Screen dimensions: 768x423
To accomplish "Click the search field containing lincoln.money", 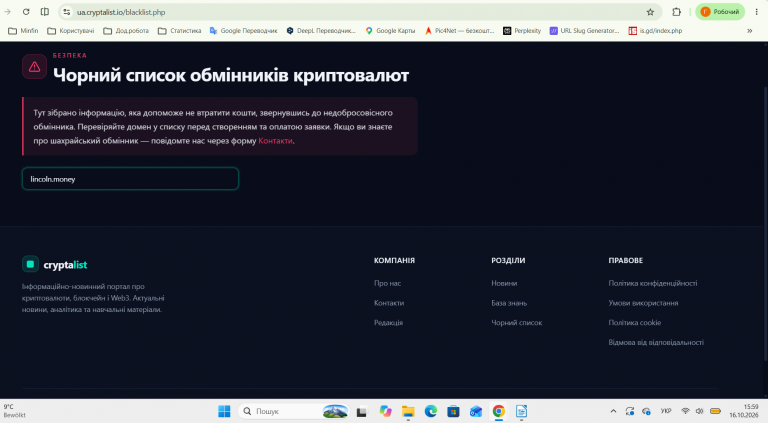I will point(130,179).
